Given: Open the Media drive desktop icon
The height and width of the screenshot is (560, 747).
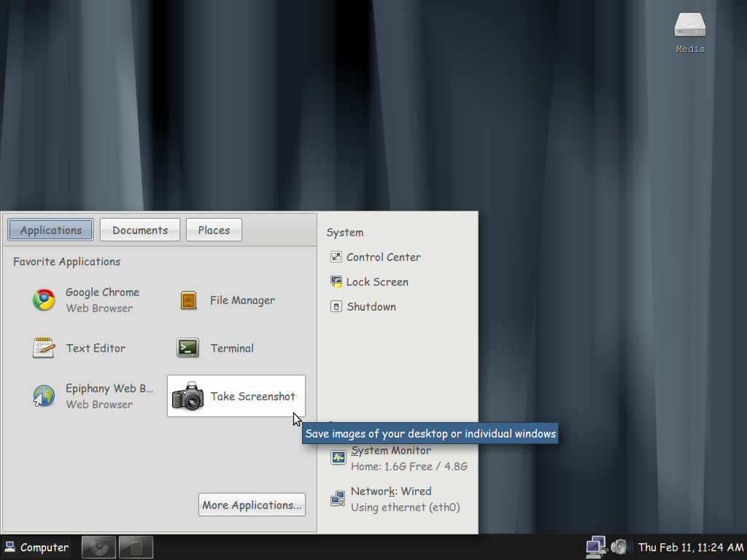Looking at the screenshot, I should [x=690, y=25].
